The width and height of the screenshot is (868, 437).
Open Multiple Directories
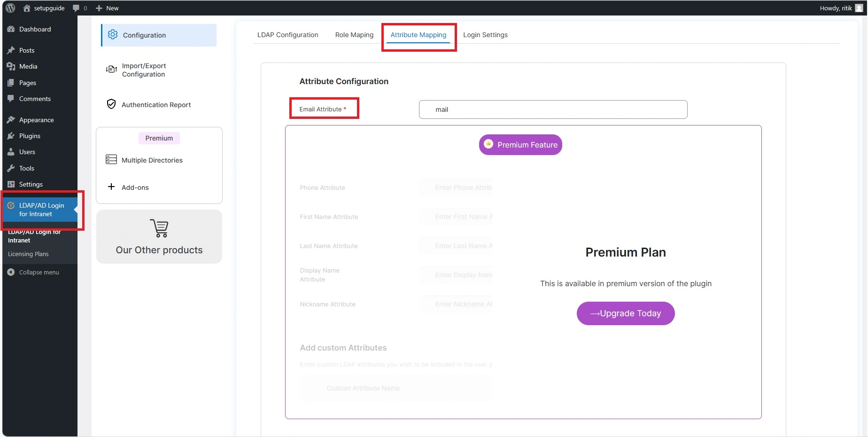pos(152,160)
